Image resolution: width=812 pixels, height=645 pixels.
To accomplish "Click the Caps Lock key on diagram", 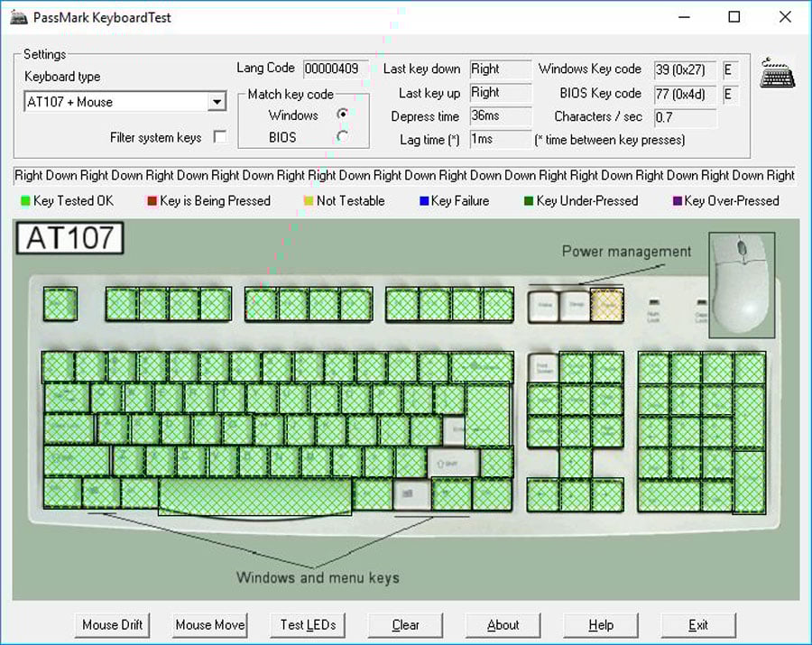I will (69, 429).
